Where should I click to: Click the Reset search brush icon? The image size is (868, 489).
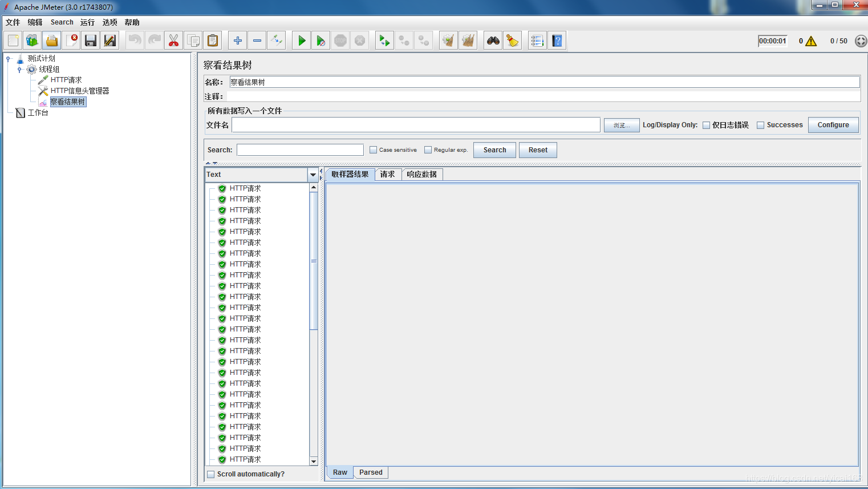click(x=513, y=41)
